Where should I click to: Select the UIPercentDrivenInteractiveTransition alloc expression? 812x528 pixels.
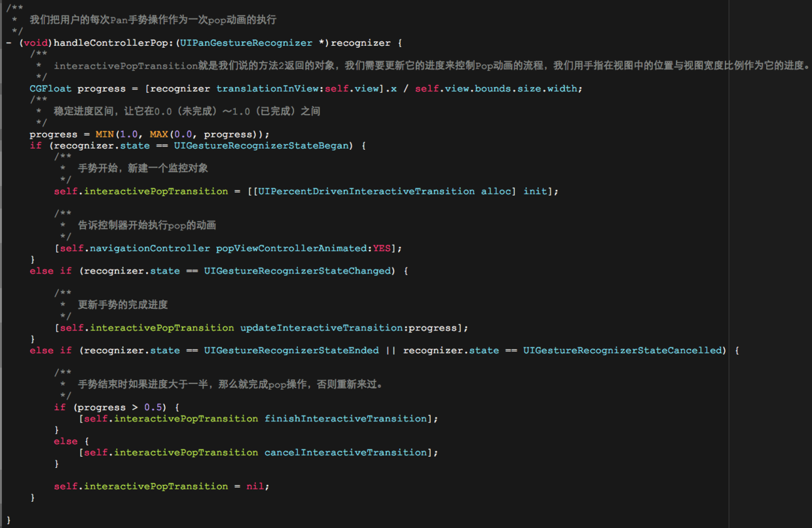coord(380,191)
